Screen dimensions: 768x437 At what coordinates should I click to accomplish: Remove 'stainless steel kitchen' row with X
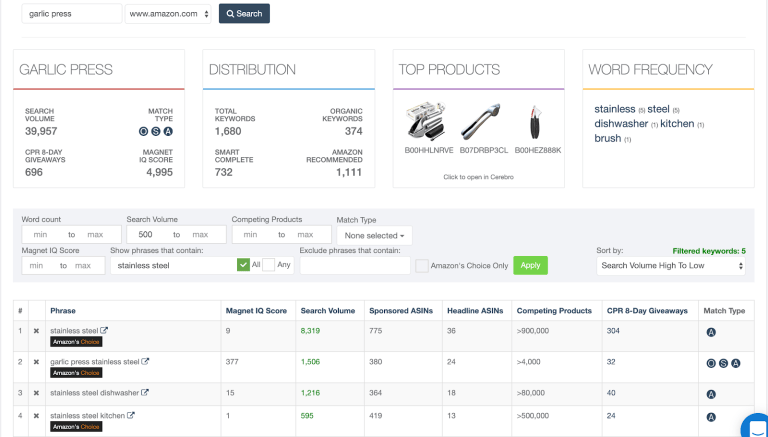click(36, 415)
